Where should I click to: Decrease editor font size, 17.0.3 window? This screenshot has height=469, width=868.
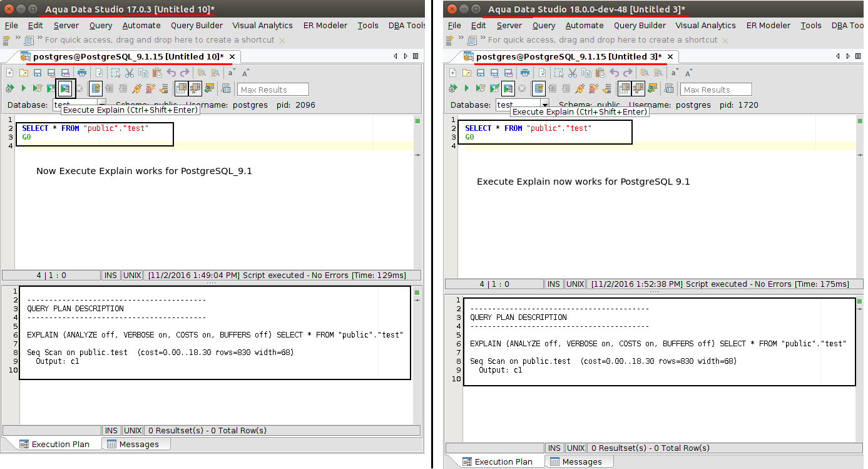[x=232, y=73]
